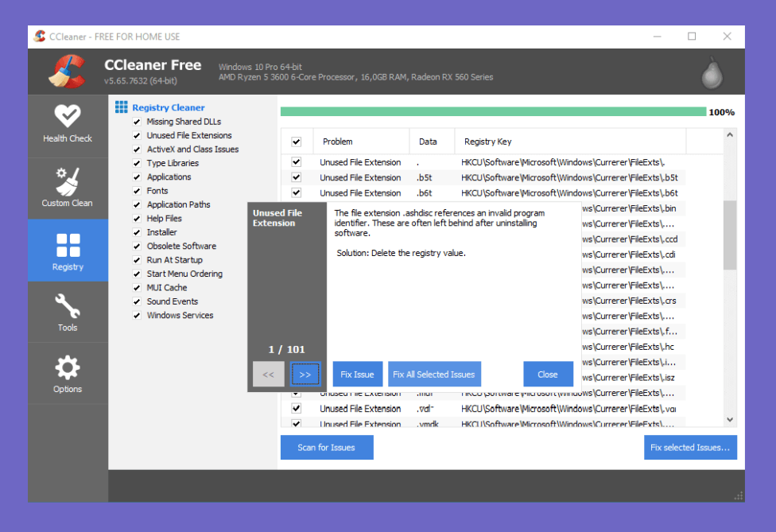Click the large CCleaner broom logo
Image resolution: width=776 pixels, height=532 pixels.
pos(68,72)
